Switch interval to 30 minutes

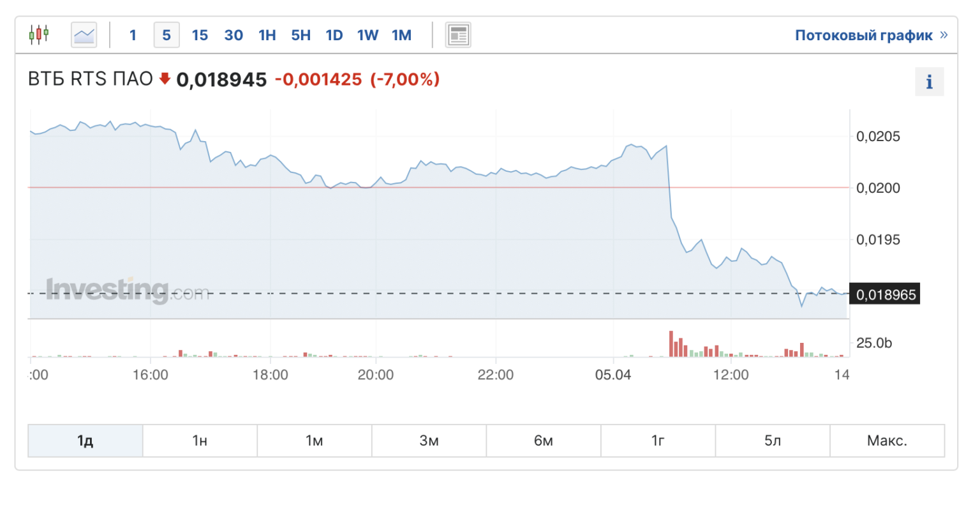(234, 35)
